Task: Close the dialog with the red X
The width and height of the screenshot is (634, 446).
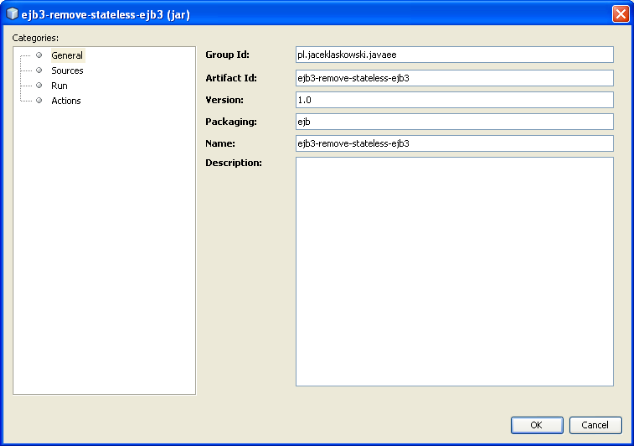Action: coord(620,14)
